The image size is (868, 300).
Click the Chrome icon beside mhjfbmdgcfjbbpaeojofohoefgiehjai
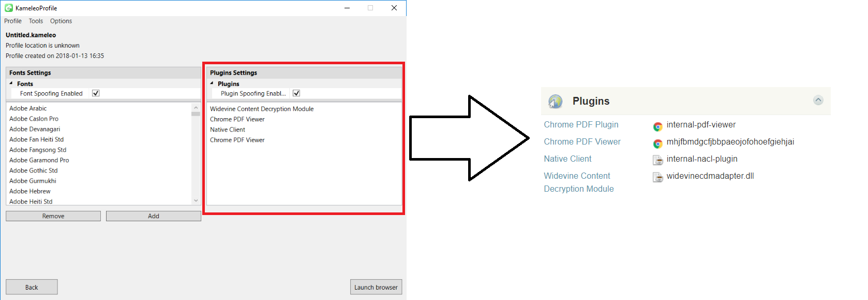657,144
